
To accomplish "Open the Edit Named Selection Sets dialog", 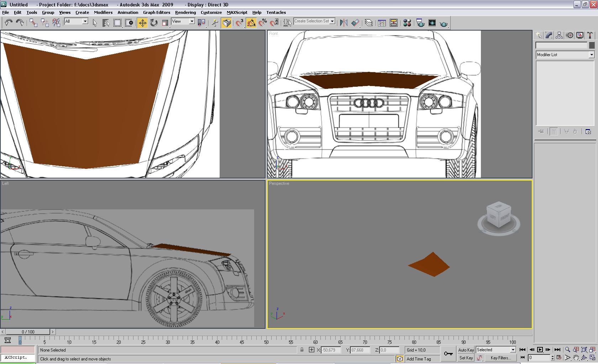I will tap(287, 23).
